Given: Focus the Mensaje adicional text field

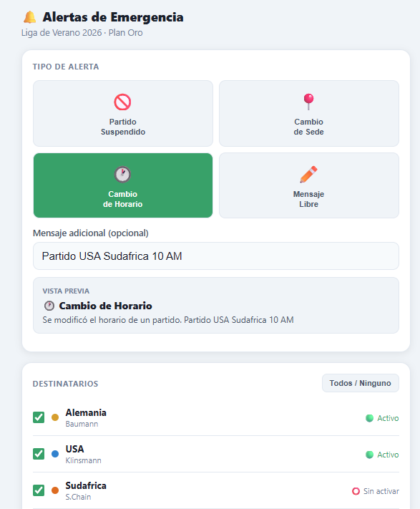Looking at the screenshot, I should [216, 256].
